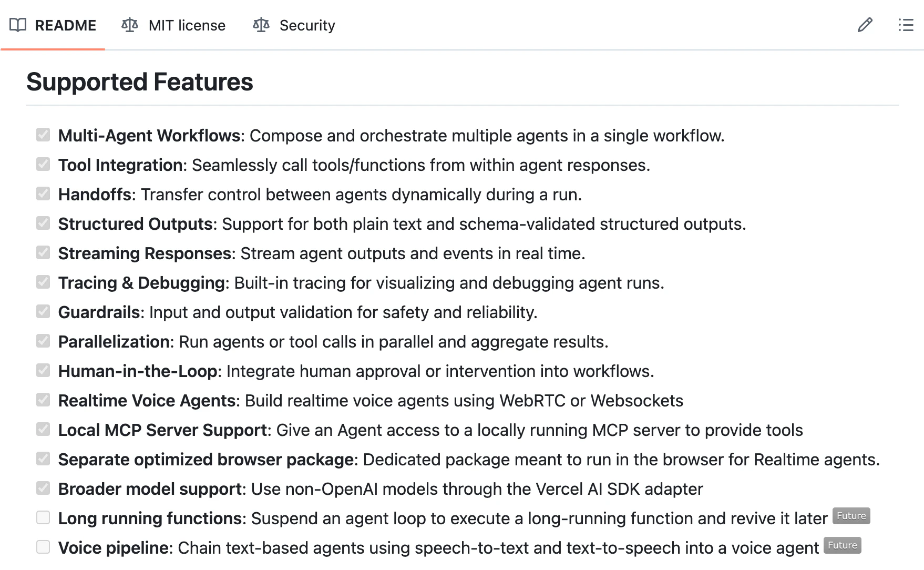Click the Supported Features heading
924x570 pixels.
pyautogui.click(x=140, y=82)
